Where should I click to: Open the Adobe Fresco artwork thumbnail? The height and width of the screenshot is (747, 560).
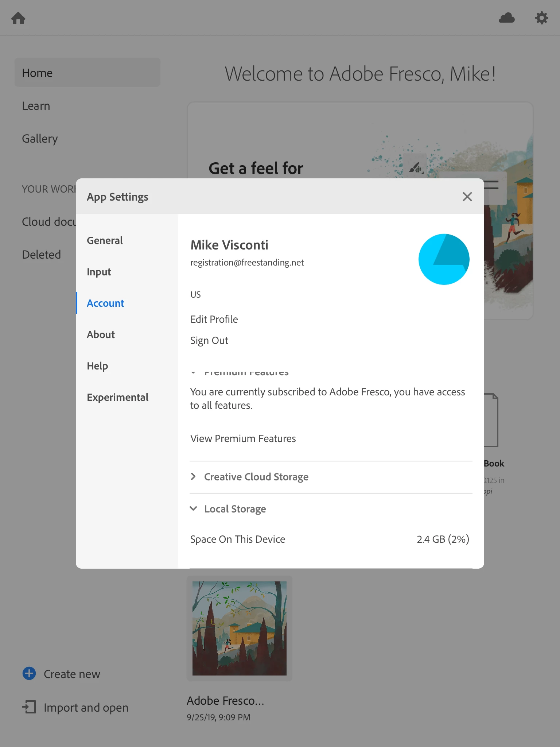(240, 628)
